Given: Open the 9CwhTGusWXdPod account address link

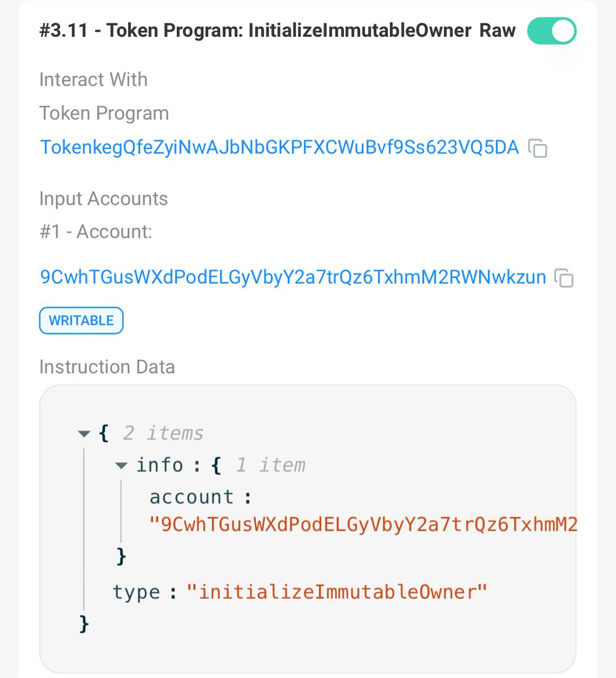Looking at the screenshot, I should click(x=293, y=277).
